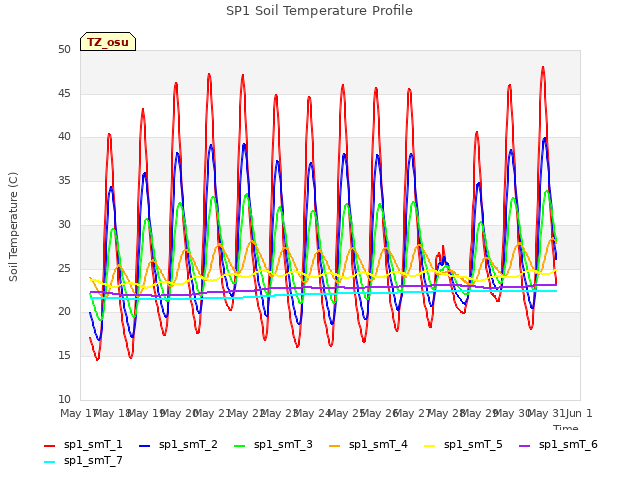Click the sp1_smT_6 legend label
The width and height of the screenshot is (640, 480).
click(x=568, y=444)
